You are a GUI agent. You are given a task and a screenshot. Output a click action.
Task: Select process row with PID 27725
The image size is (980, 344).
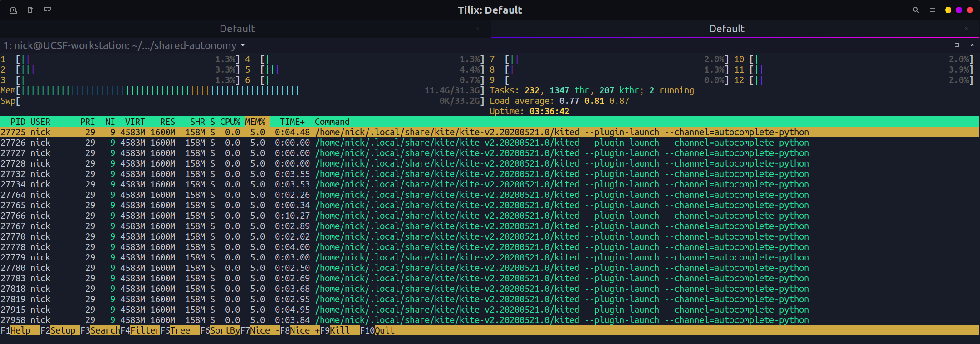(489, 132)
